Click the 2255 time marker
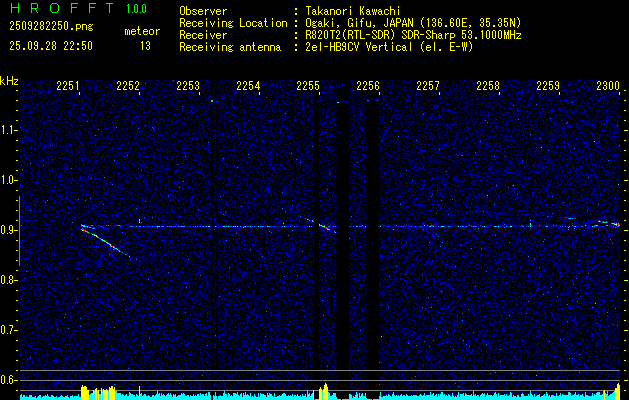This screenshot has height=400, width=629. pyautogui.click(x=308, y=85)
